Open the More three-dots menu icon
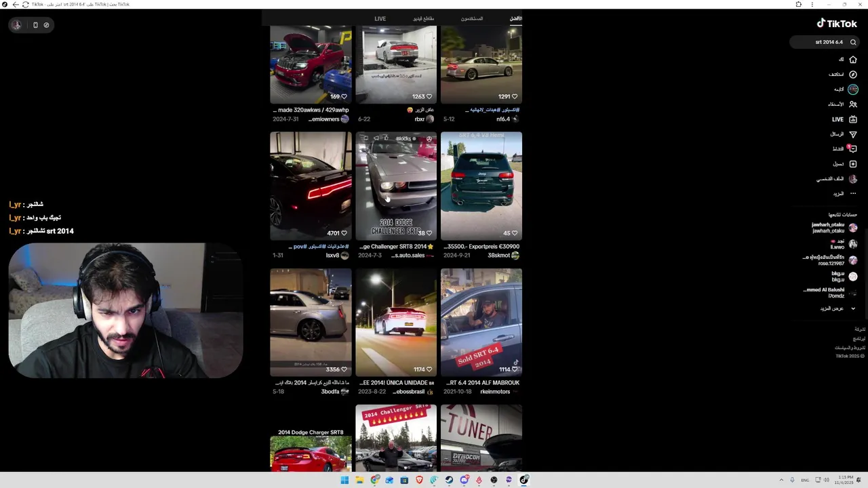The width and height of the screenshot is (868, 488). tap(853, 194)
